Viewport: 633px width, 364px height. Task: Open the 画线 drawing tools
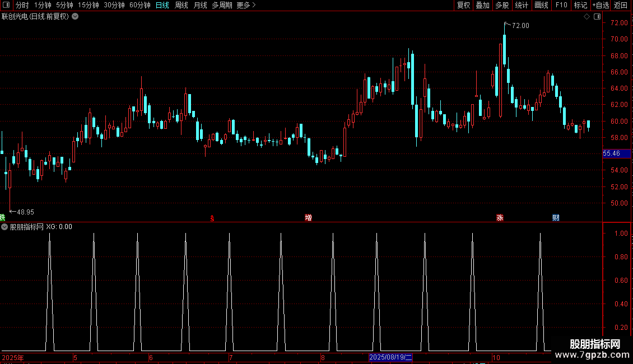[x=541, y=5]
